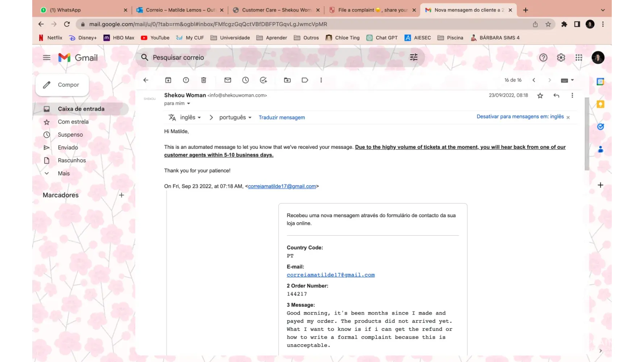Switch to the WhatsApp browser tab

pos(83,10)
